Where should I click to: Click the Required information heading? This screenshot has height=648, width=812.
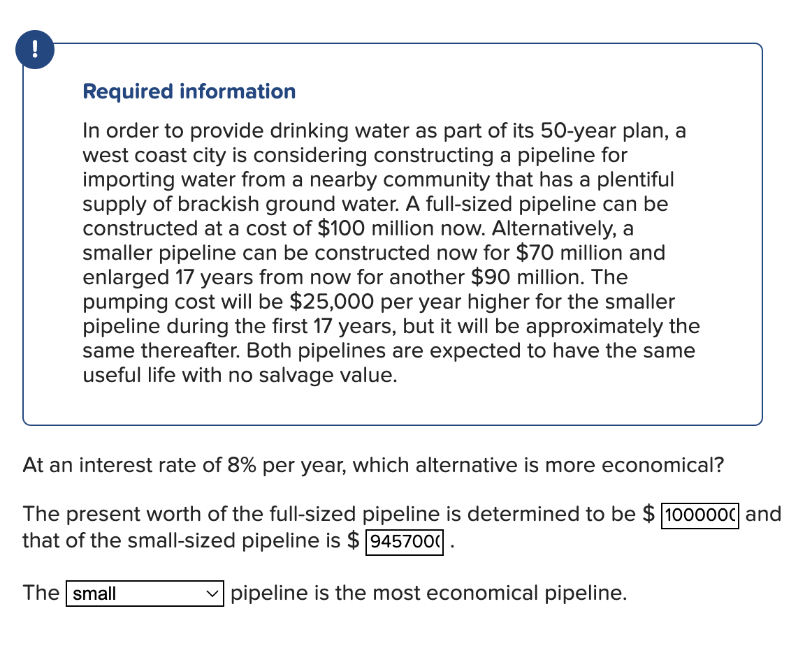189,91
